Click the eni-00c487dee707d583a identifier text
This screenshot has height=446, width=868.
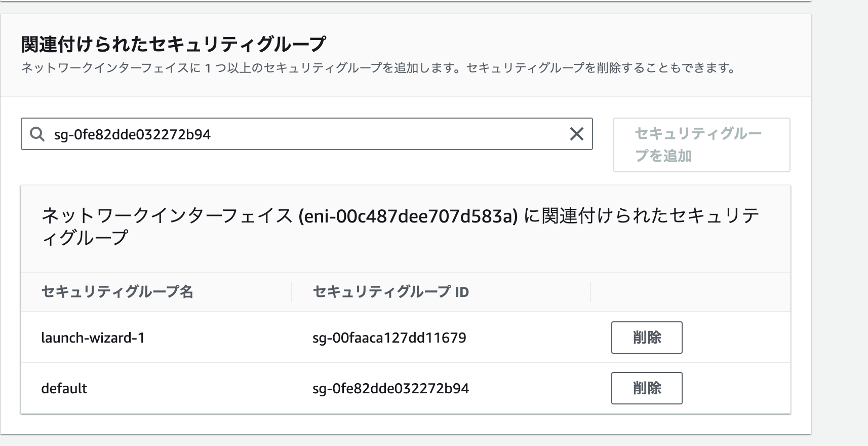[408, 216]
